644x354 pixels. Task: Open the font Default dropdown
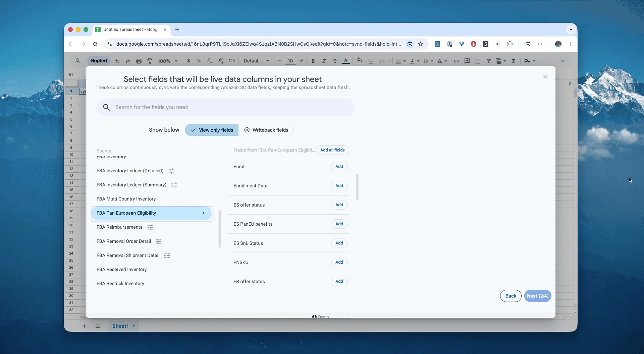[x=256, y=61]
